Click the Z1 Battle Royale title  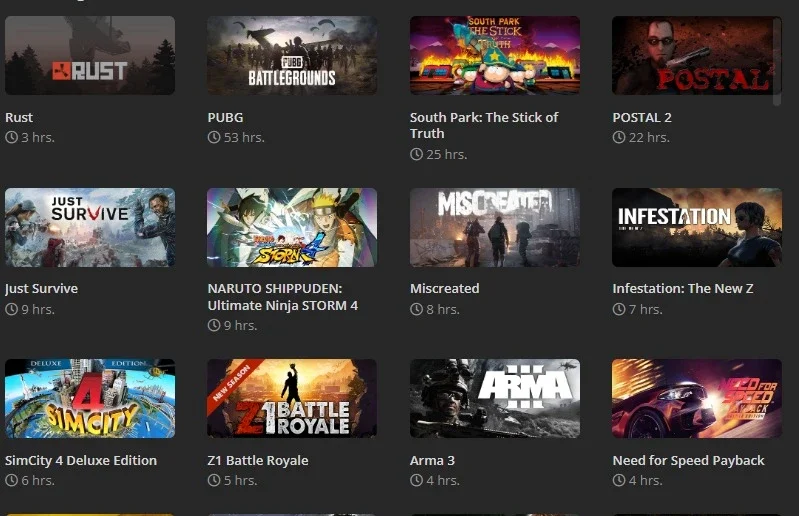pos(258,460)
